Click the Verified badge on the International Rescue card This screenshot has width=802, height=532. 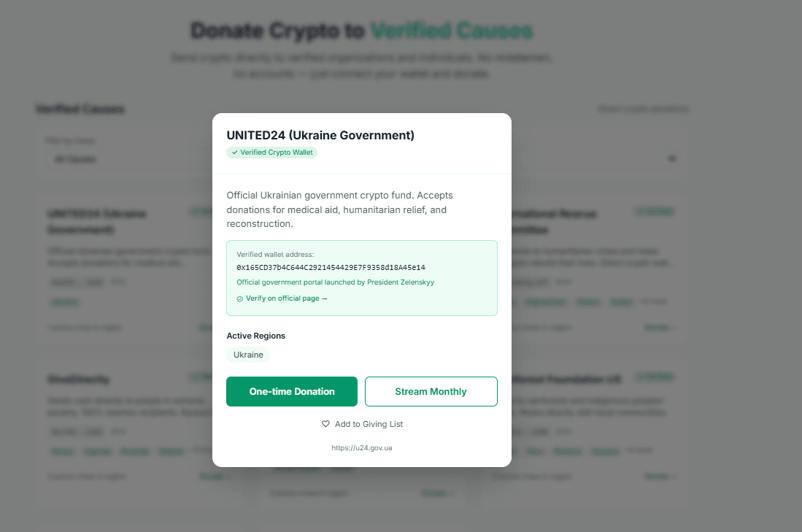654,211
